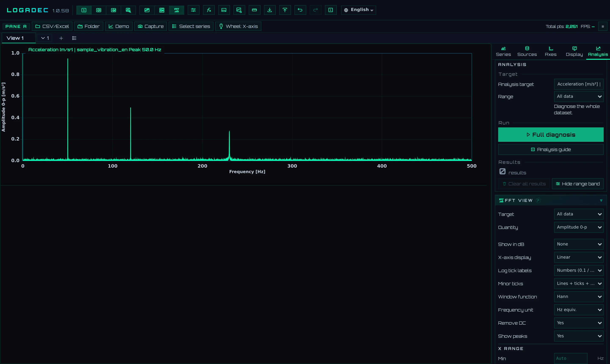Select the stacked charts mode icon
This screenshot has height=364, width=610.
[x=162, y=10]
